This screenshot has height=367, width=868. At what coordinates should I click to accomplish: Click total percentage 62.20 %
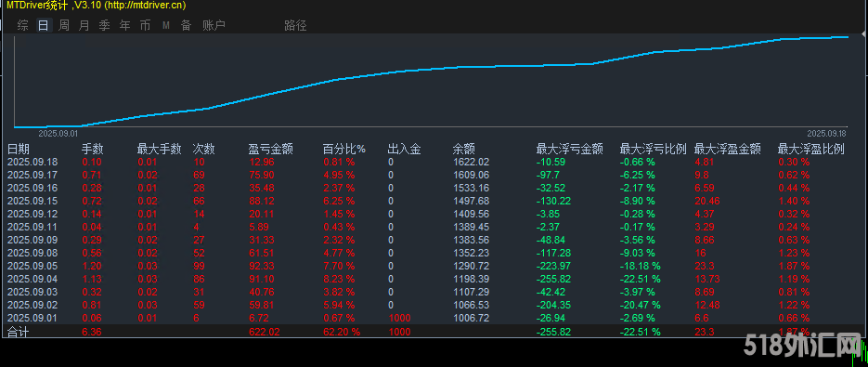(342, 332)
